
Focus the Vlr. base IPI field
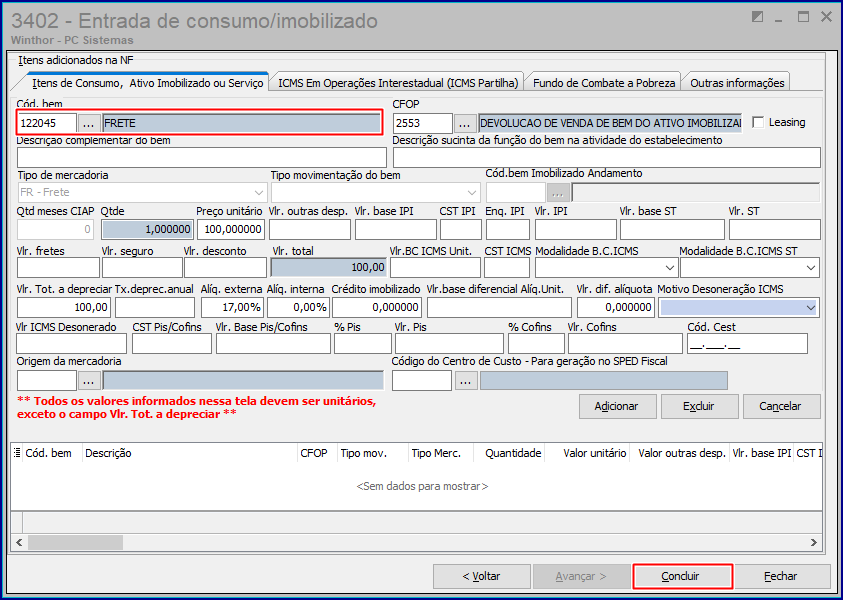(x=396, y=230)
